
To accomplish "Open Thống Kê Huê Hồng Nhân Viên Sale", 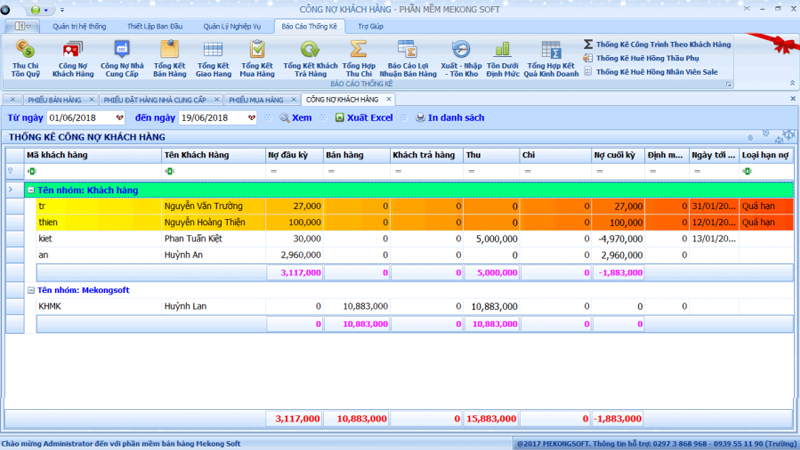I will point(651,72).
